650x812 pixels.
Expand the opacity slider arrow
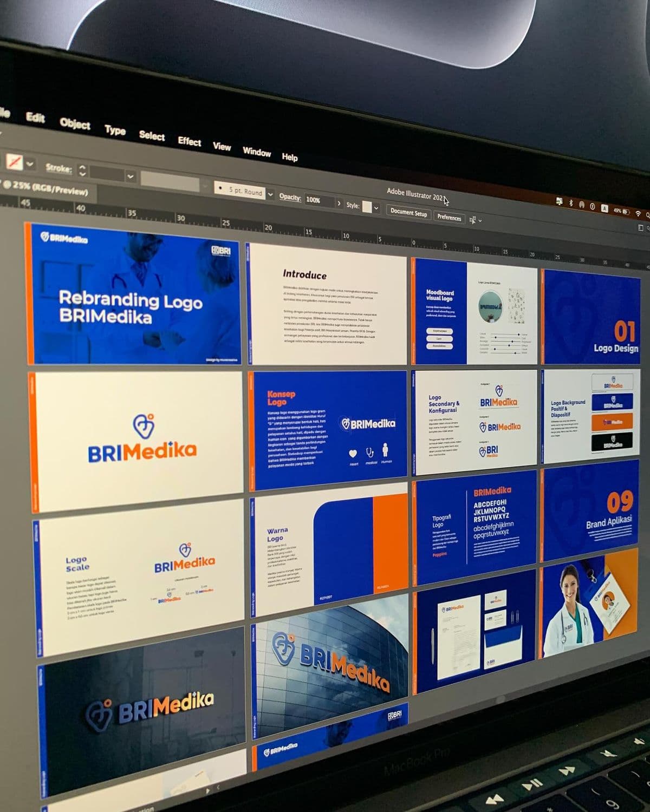coord(340,203)
